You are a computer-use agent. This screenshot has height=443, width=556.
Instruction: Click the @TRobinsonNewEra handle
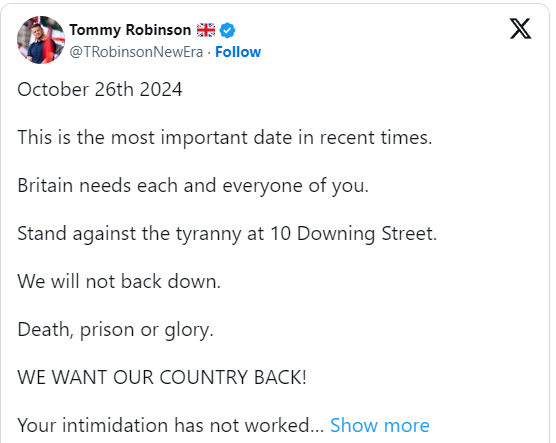[x=136, y=52]
